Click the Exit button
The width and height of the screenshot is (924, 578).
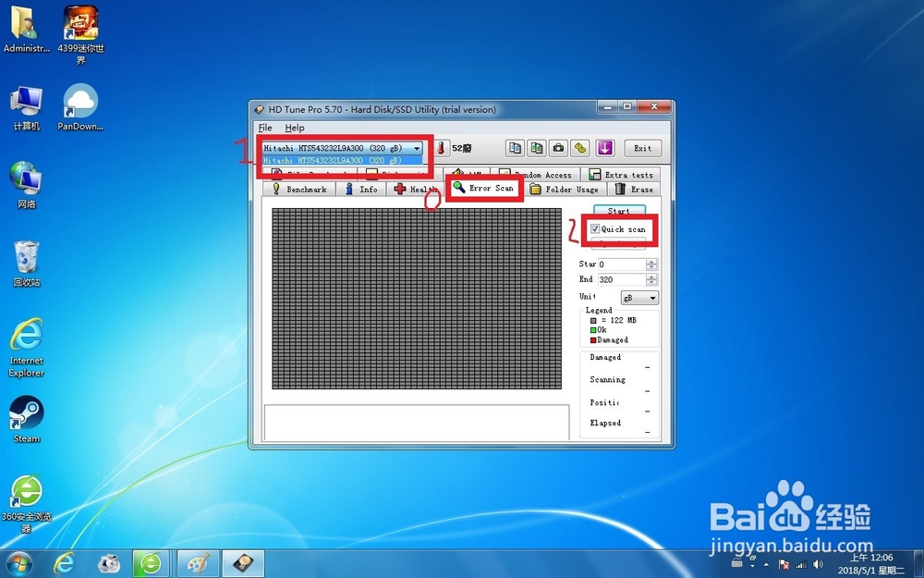coord(643,148)
